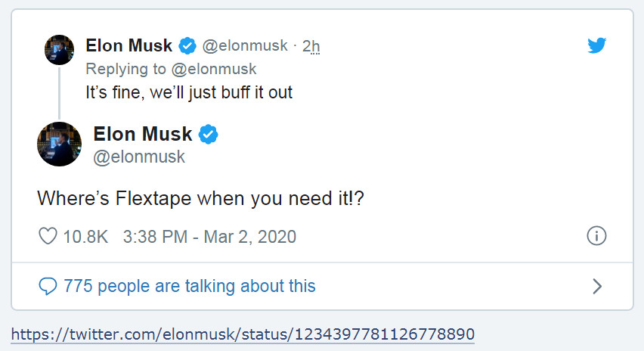Click the heart like icon
Image resolution: width=644 pixels, height=351 pixels.
coord(48,237)
